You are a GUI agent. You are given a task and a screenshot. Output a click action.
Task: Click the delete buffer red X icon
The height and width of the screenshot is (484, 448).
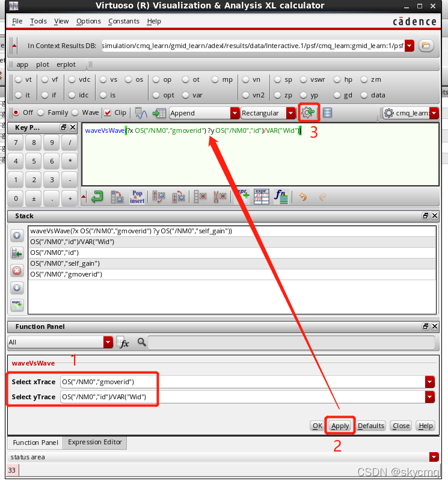coord(200,197)
